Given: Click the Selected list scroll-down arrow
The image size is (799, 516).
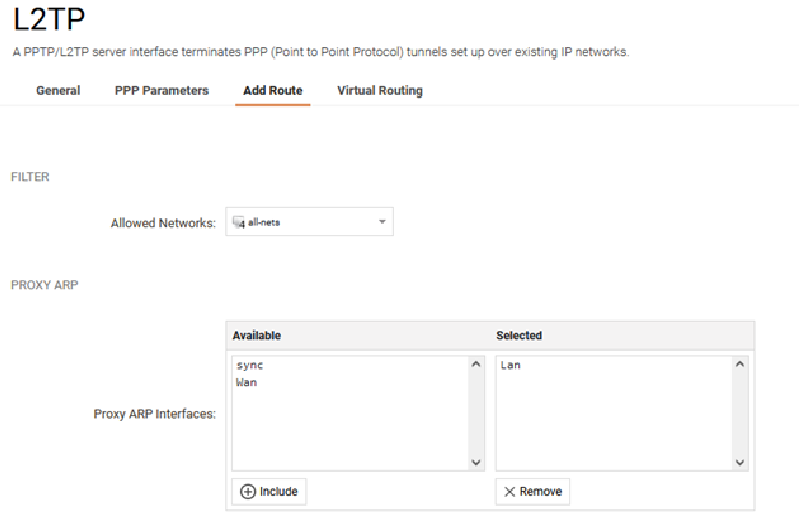Looking at the screenshot, I should [740, 462].
